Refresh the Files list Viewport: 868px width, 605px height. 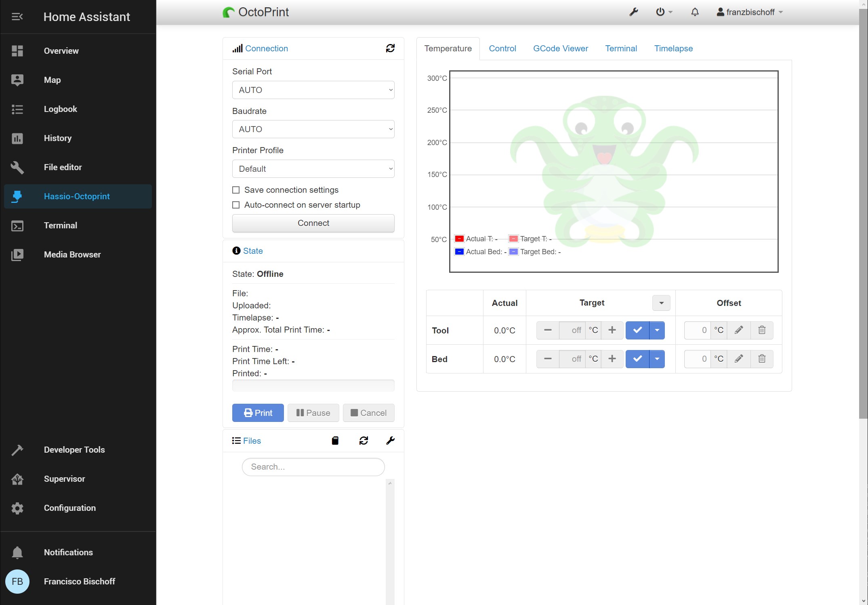364,441
